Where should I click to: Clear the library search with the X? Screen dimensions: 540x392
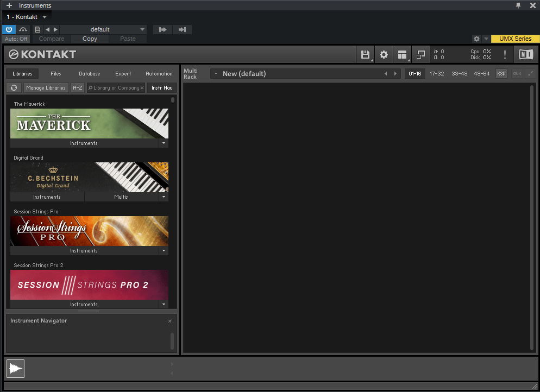click(x=142, y=88)
